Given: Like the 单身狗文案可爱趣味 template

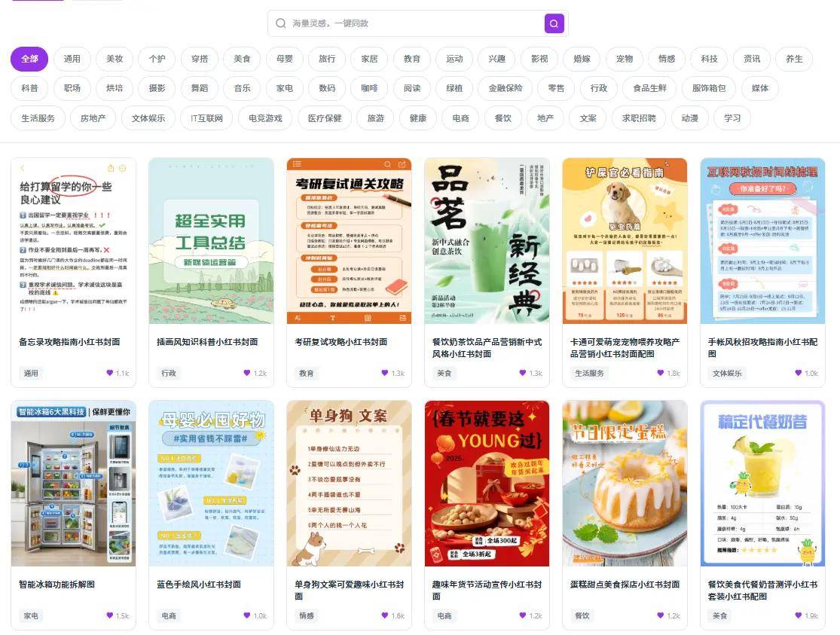Looking at the screenshot, I should 386,615.
